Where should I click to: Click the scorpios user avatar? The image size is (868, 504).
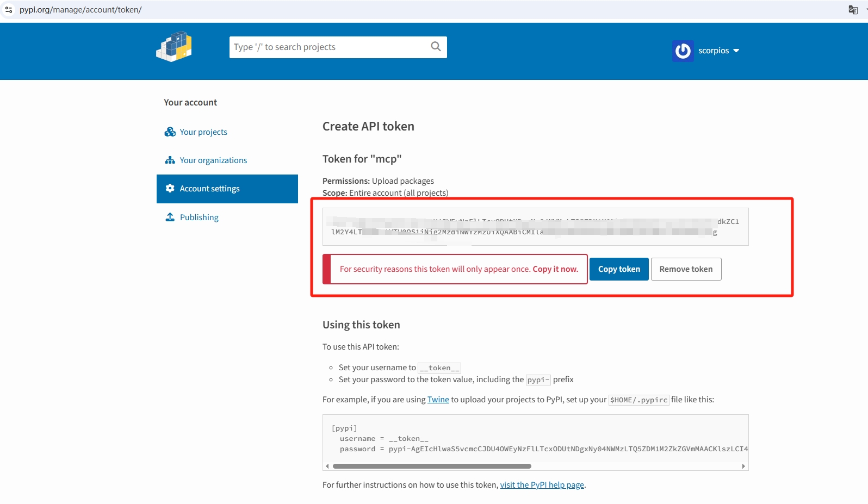(x=683, y=51)
